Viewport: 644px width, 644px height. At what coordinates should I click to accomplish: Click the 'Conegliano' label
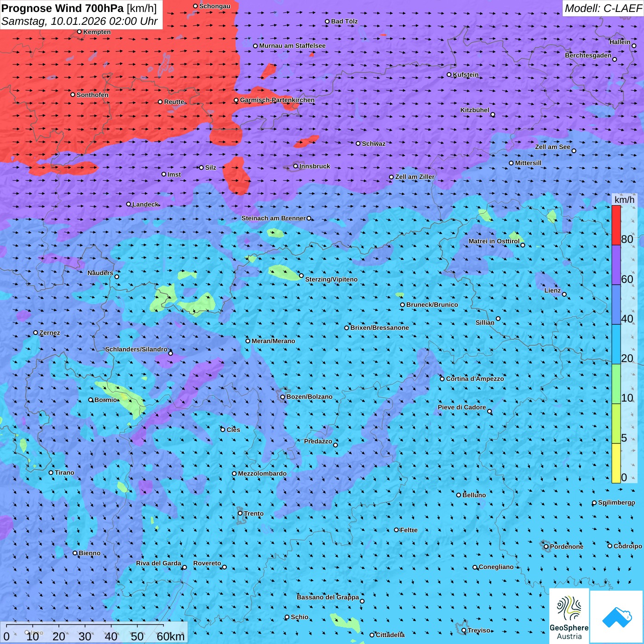(x=496, y=567)
